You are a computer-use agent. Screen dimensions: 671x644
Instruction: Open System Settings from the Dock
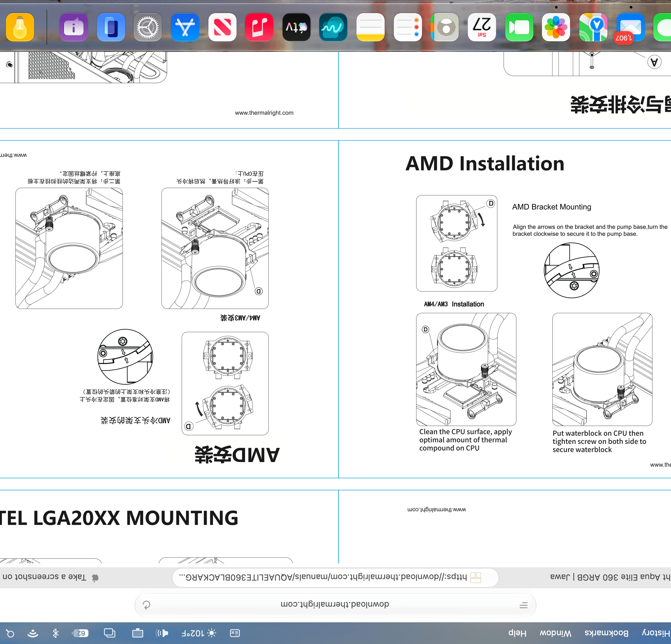tap(147, 28)
